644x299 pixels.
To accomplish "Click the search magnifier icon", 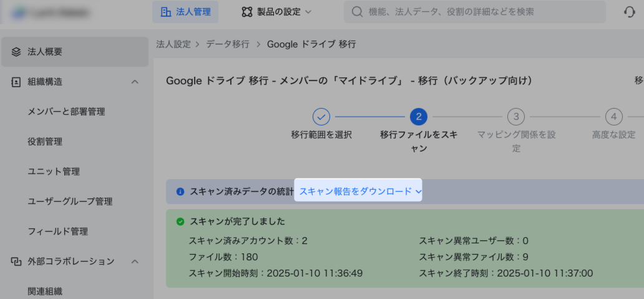I will click(357, 12).
